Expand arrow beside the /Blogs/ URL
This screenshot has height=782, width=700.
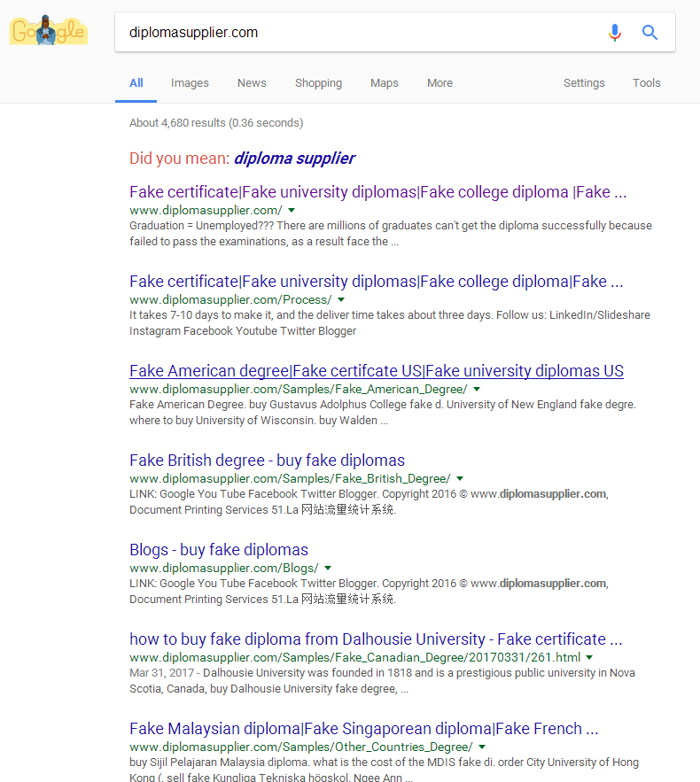[x=328, y=568]
